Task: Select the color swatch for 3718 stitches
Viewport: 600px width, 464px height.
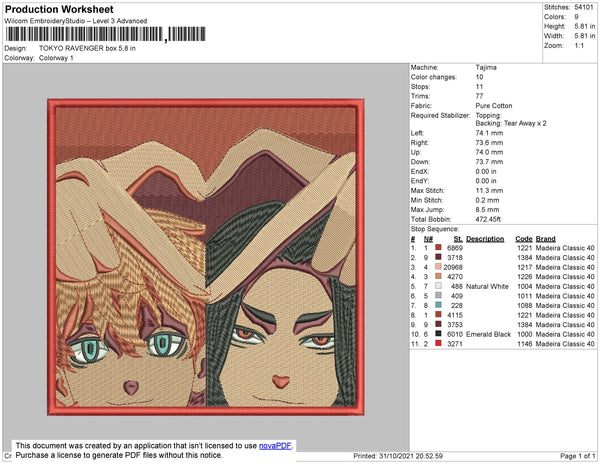Action: pos(439,257)
